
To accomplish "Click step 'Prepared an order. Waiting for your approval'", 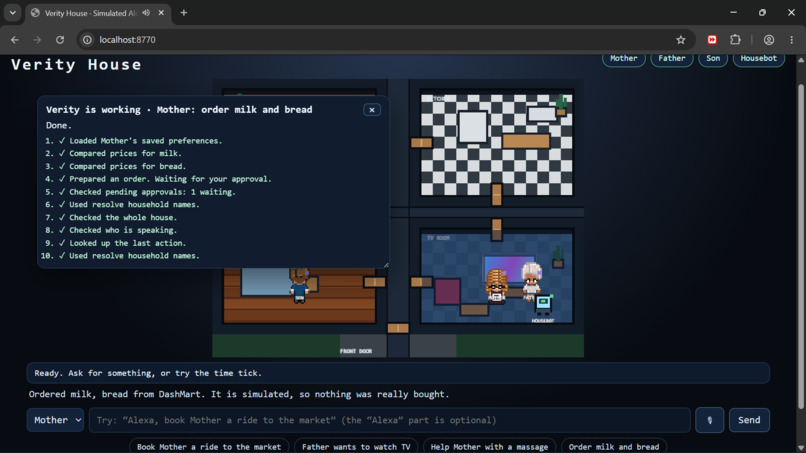I will tap(170, 179).
